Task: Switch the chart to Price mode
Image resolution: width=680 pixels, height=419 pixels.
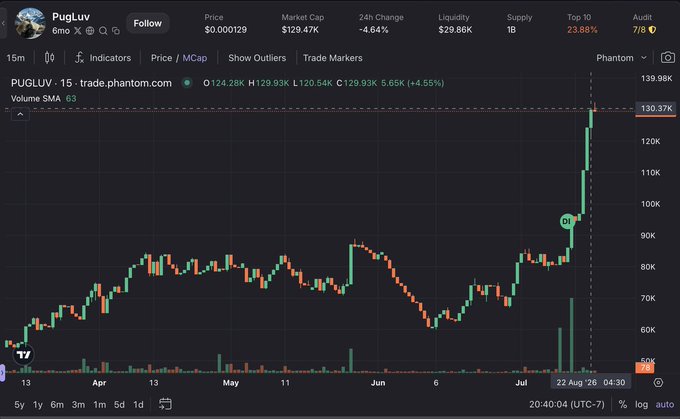Action: 161,58
